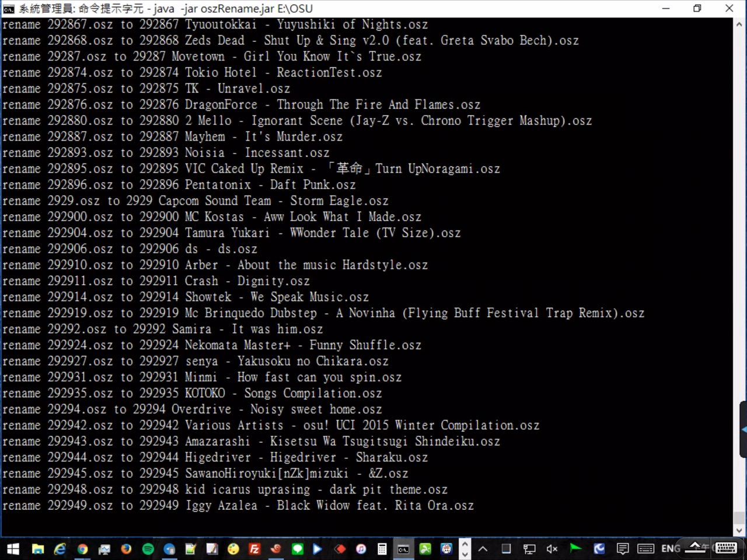The image size is (747, 560).
Task: Click the line renaming 292875 TK - Unravel
Action: (x=146, y=89)
